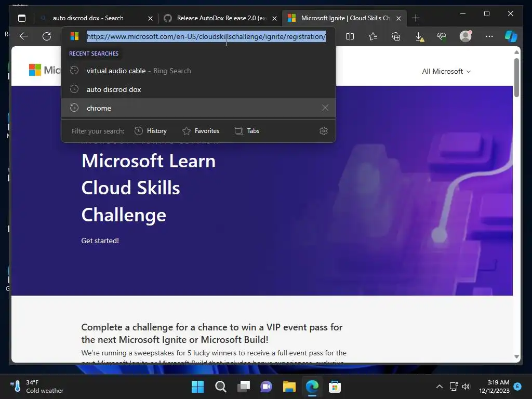Open Browser essentials heart icon
532x399 pixels.
click(442, 36)
